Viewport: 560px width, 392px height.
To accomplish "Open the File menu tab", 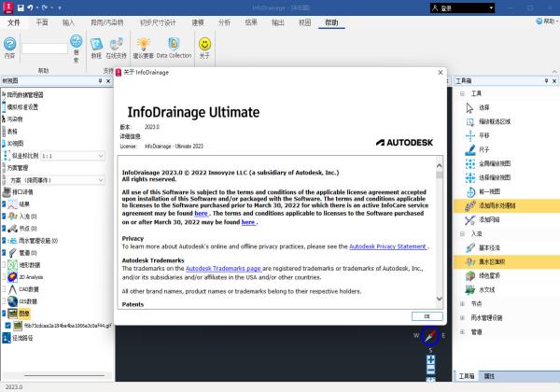I will point(14,22).
